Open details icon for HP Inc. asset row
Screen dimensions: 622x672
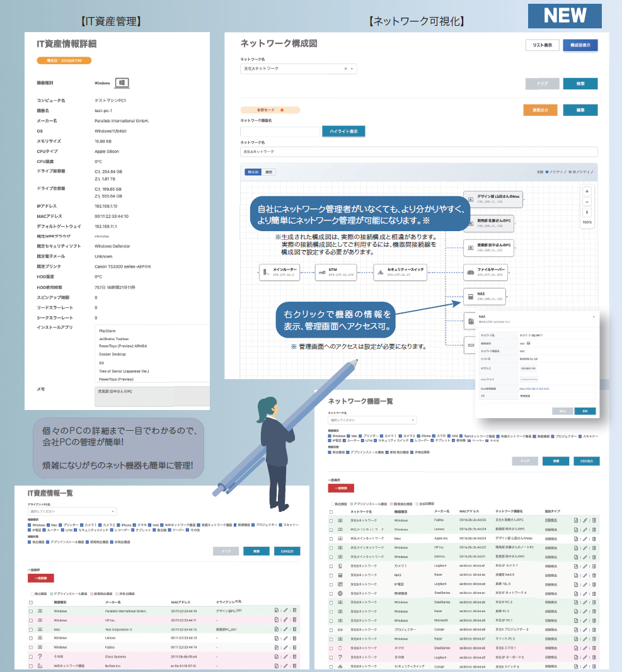(276, 620)
